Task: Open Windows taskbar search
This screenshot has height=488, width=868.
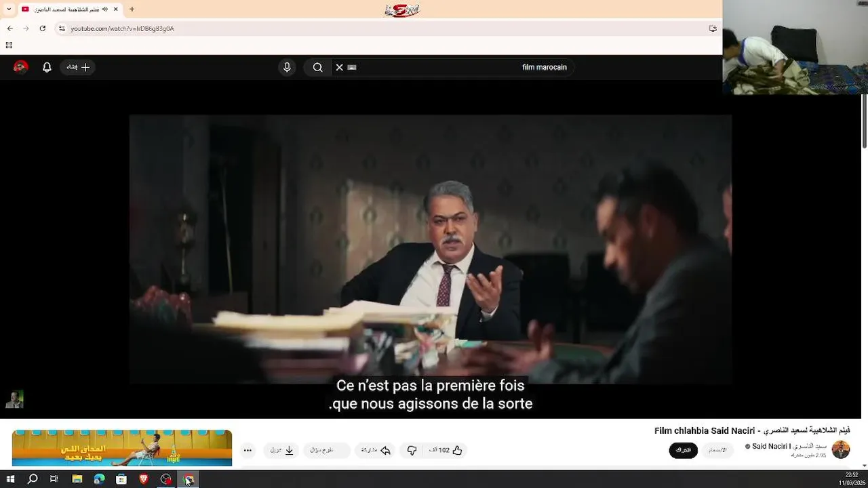Action: 32,479
